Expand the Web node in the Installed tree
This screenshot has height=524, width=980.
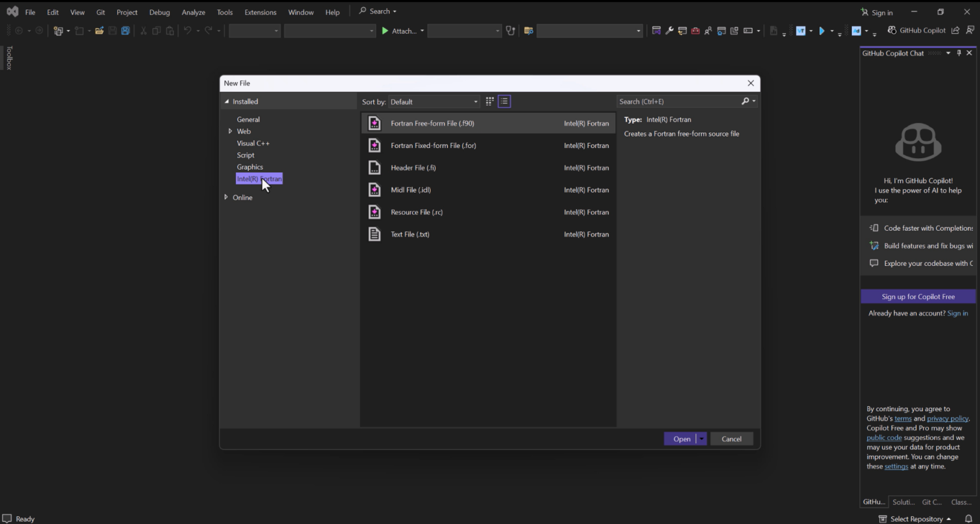(x=230, y=131)
